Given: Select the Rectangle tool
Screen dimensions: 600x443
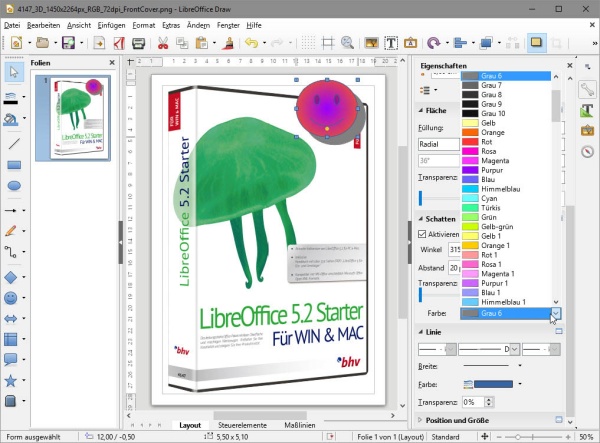Looking at the screenshot, I should click(x=14, y=165).
